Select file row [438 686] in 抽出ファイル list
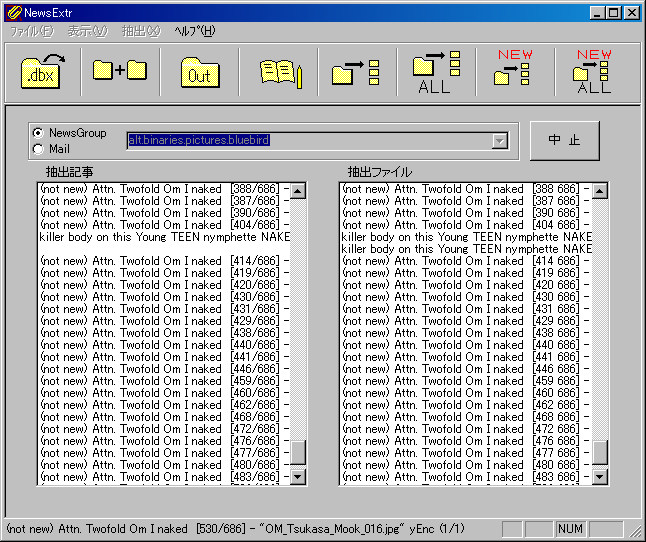 point(466,333)
